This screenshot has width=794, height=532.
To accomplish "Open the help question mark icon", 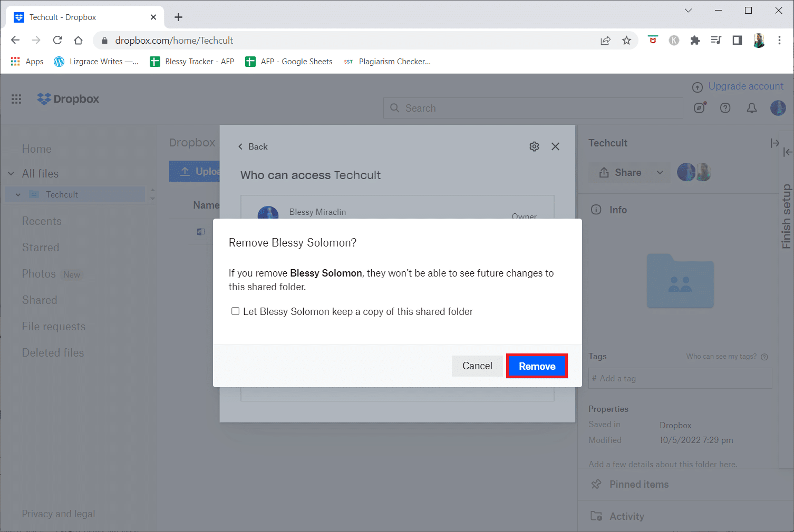I will [x=725, y=108].
